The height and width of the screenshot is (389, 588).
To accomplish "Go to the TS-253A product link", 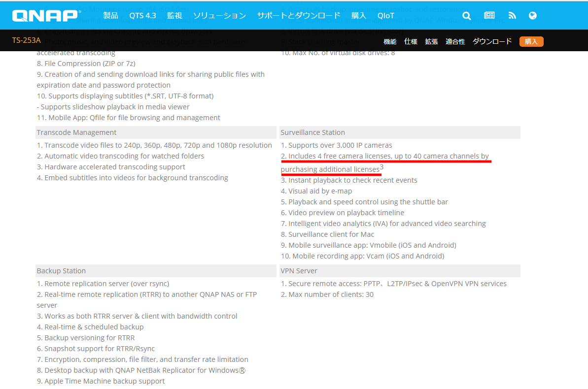I will pos(26,40).
